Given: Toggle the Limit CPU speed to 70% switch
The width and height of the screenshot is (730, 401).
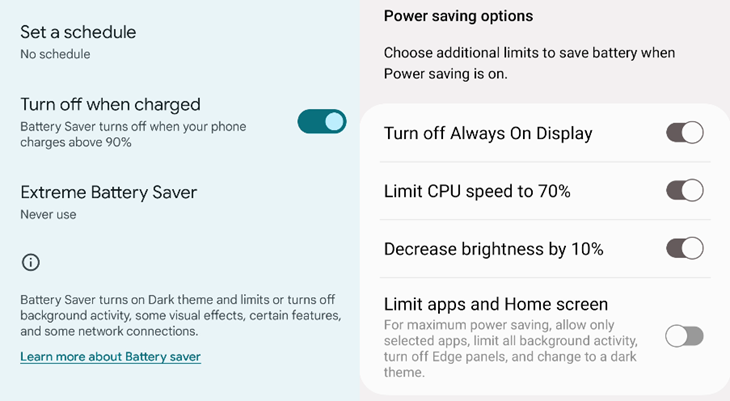Looking at the screenshot, I should 685,190.
